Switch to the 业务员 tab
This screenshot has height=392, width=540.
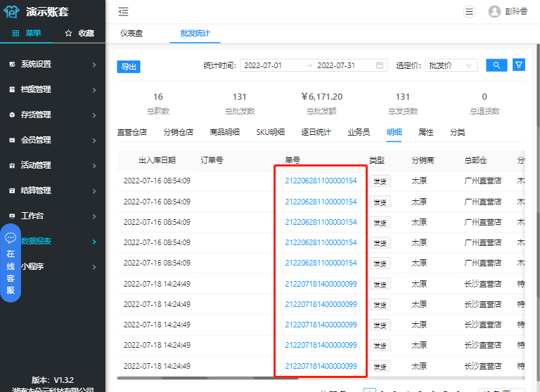[359, 132]
